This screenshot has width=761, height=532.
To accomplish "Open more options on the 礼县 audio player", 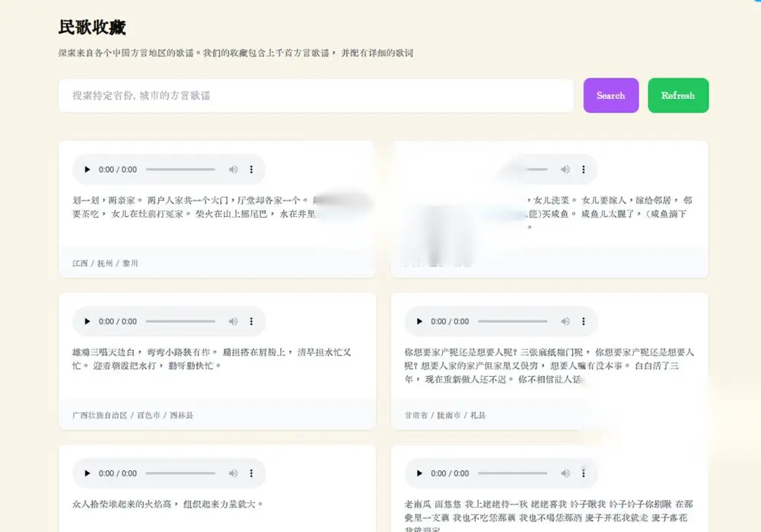I will [x=584, y=321].
